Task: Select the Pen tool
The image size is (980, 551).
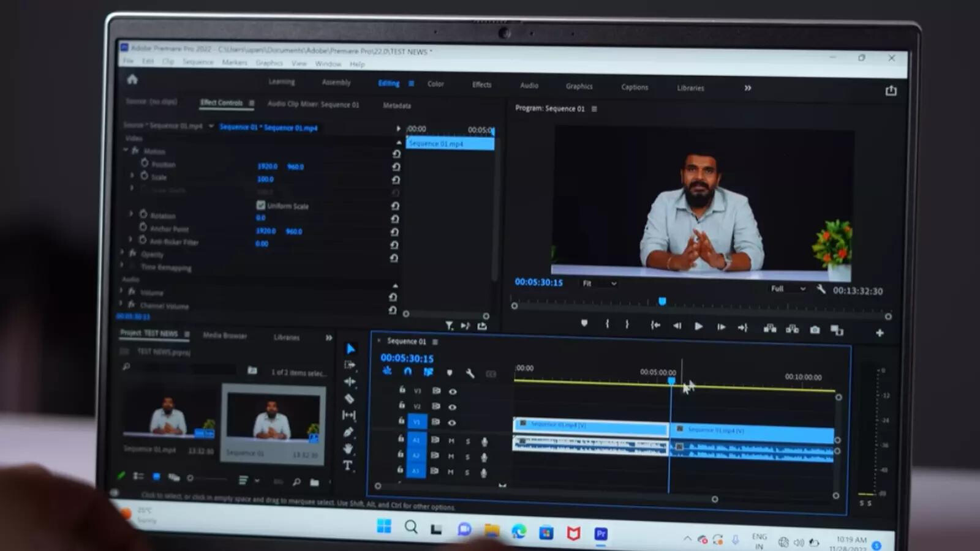Action: 349,432
